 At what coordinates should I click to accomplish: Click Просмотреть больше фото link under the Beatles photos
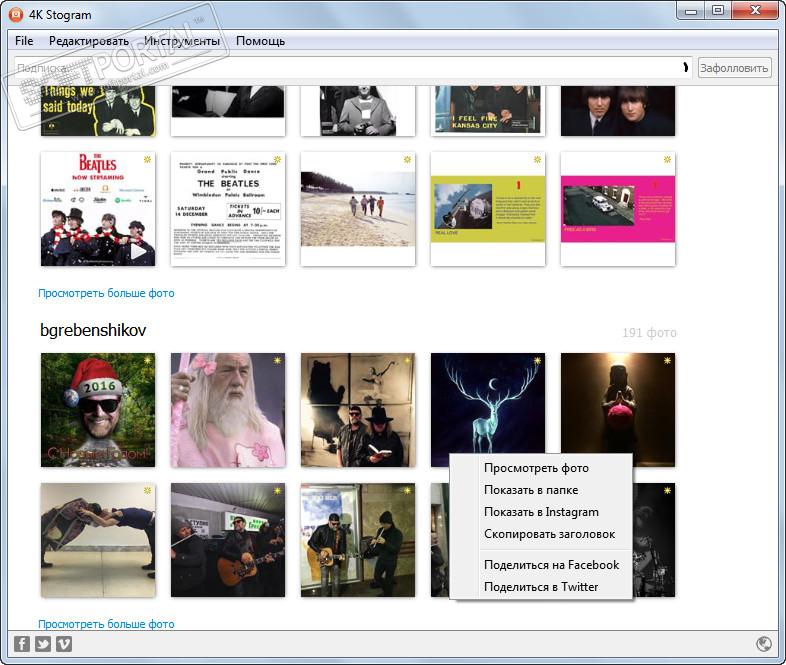[106, 293]
